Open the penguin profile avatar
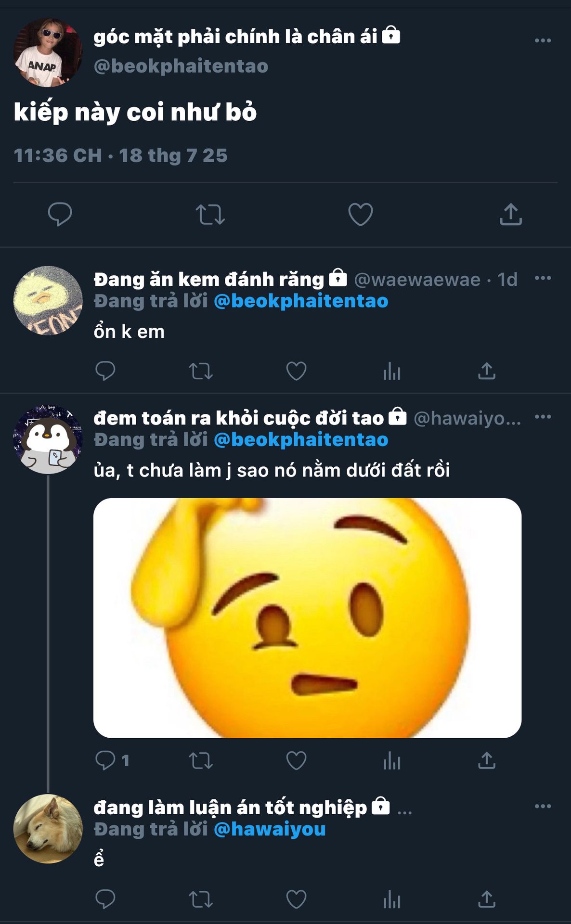 pos(48,439)
